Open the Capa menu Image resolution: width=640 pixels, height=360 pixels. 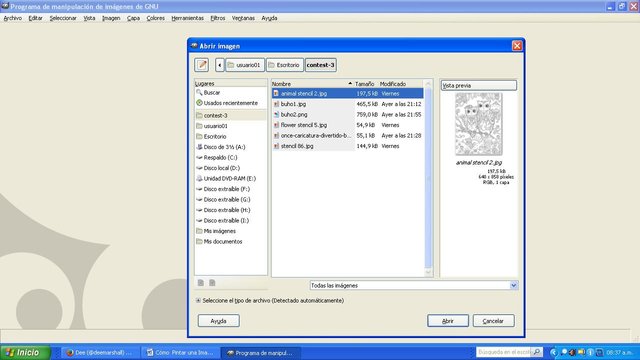click(133, 18)
